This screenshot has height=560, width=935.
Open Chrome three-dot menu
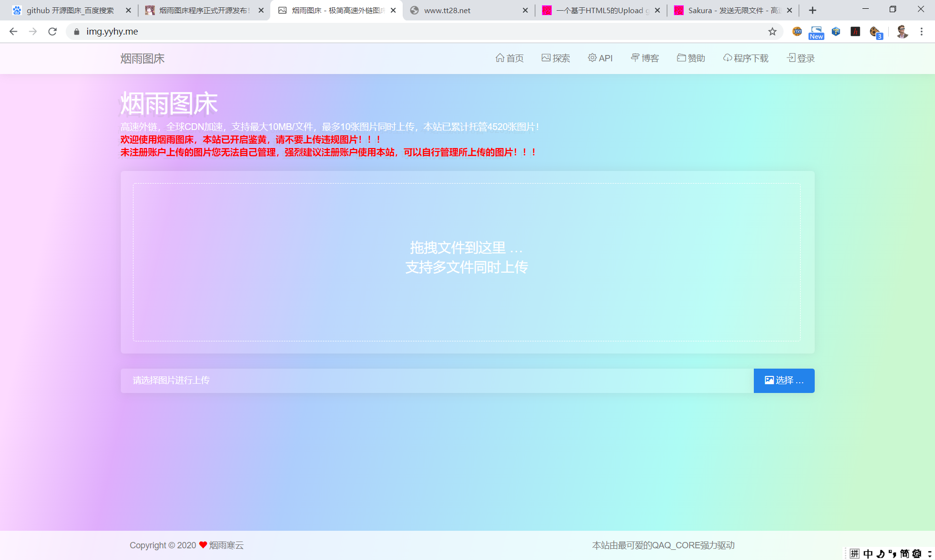click(x=921, y=32)
